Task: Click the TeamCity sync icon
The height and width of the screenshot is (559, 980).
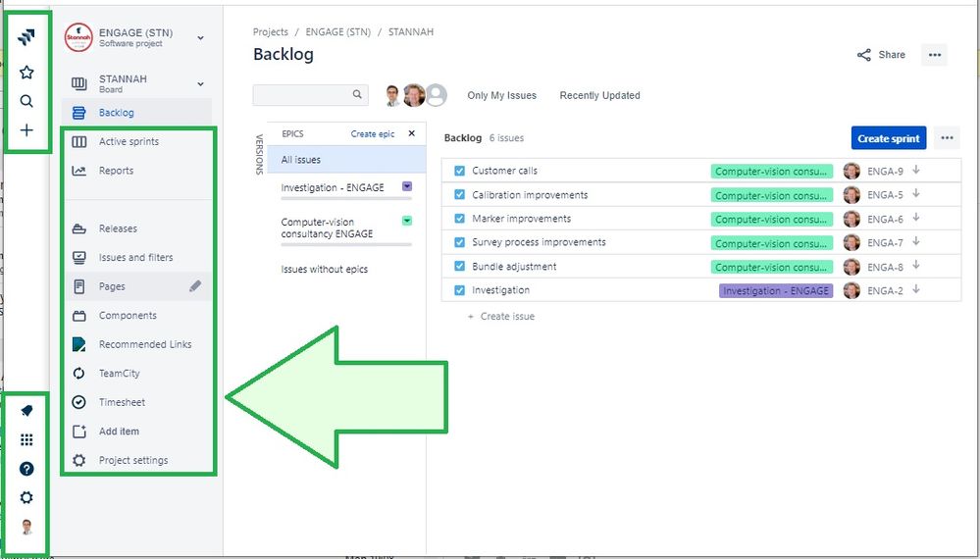Action: click(78, 374)
